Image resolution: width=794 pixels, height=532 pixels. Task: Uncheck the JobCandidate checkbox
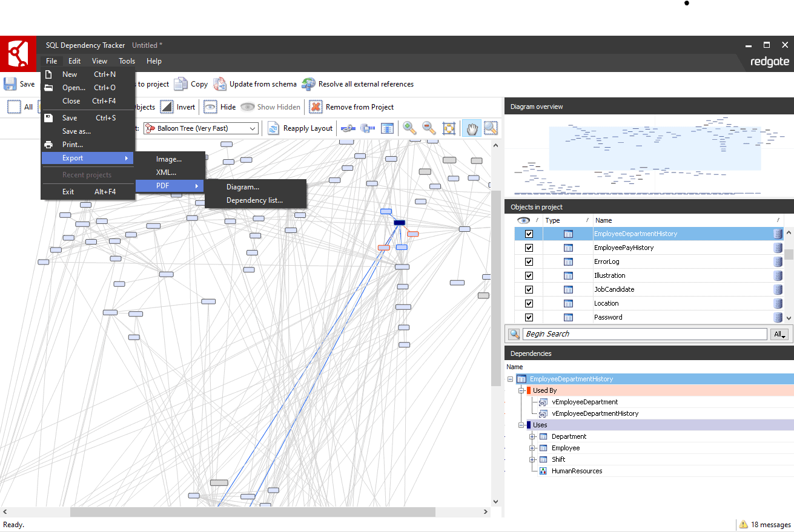pyautogui.click(x=529, y=289)
